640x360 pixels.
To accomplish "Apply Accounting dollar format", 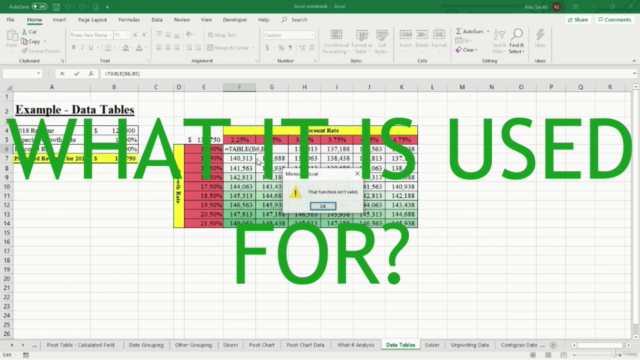I will tap(267, 48).
